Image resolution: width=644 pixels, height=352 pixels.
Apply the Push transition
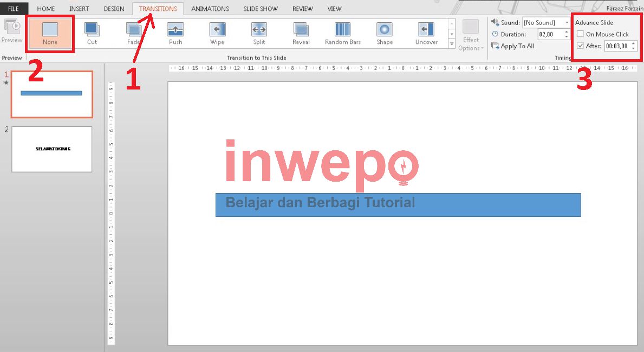pyautogui.click(x=175, y=33)
